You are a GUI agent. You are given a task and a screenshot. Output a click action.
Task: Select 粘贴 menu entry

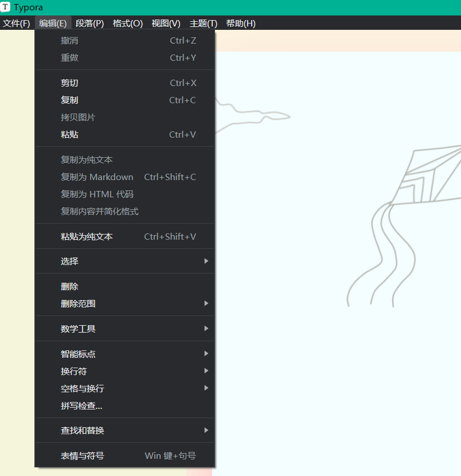(125, 134)
